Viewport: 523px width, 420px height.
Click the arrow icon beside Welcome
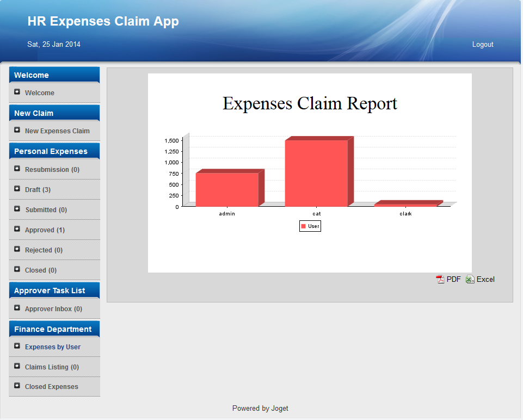click(x=17, y=91)
